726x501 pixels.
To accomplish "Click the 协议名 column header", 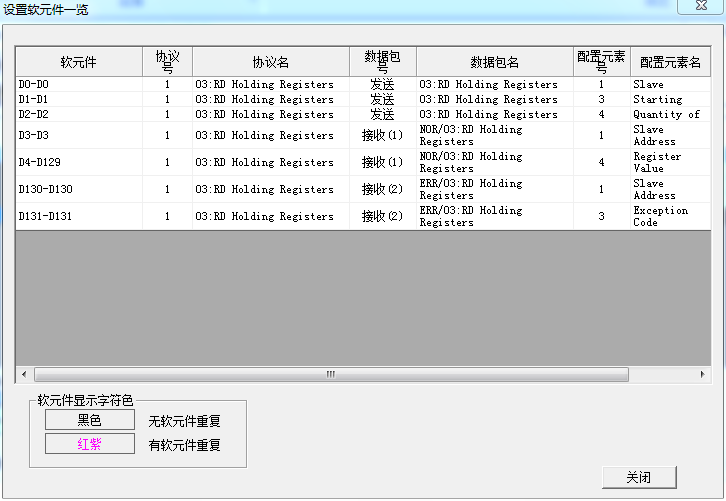I will click(270, 62).
